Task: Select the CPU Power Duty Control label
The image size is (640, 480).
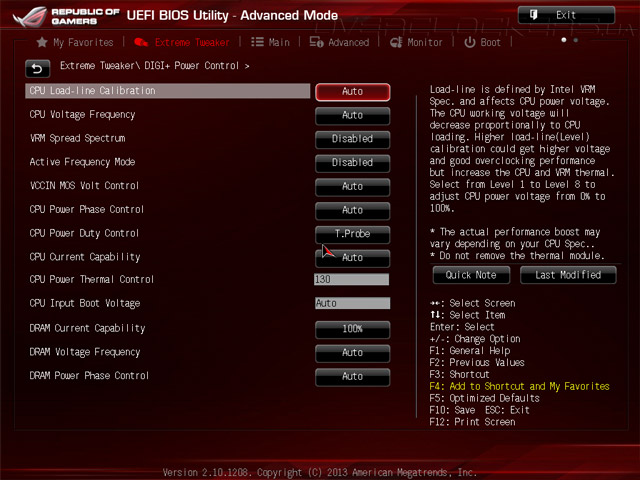Action: pos(84,233)
